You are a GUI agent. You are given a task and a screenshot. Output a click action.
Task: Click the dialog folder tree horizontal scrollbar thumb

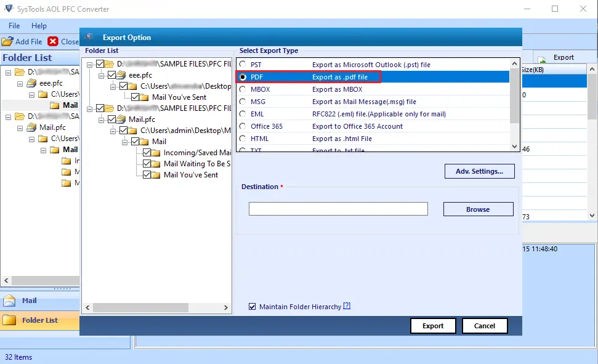[x=141, y=307]
